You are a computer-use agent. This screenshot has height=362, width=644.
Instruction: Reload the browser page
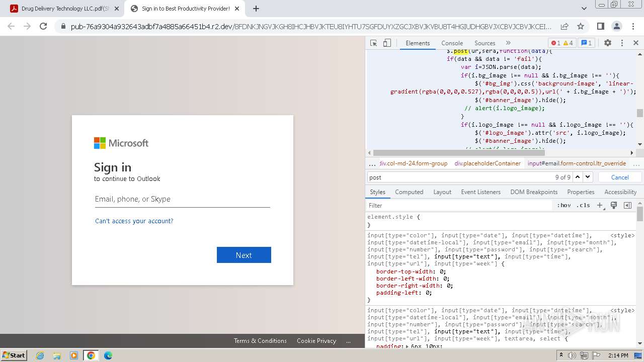pyautogui.click(x=43, y=27)
